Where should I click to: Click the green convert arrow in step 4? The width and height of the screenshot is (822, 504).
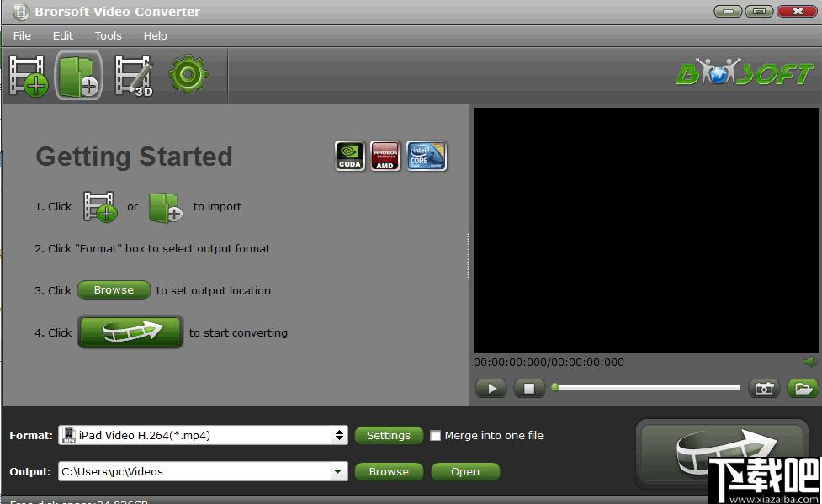pyautogui.click(x=130, y=332)
